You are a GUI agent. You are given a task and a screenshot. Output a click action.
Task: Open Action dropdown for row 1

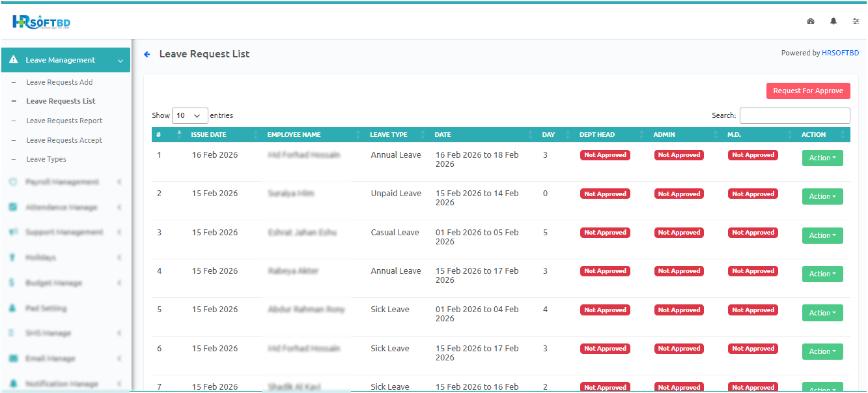[x=822, y=158]
